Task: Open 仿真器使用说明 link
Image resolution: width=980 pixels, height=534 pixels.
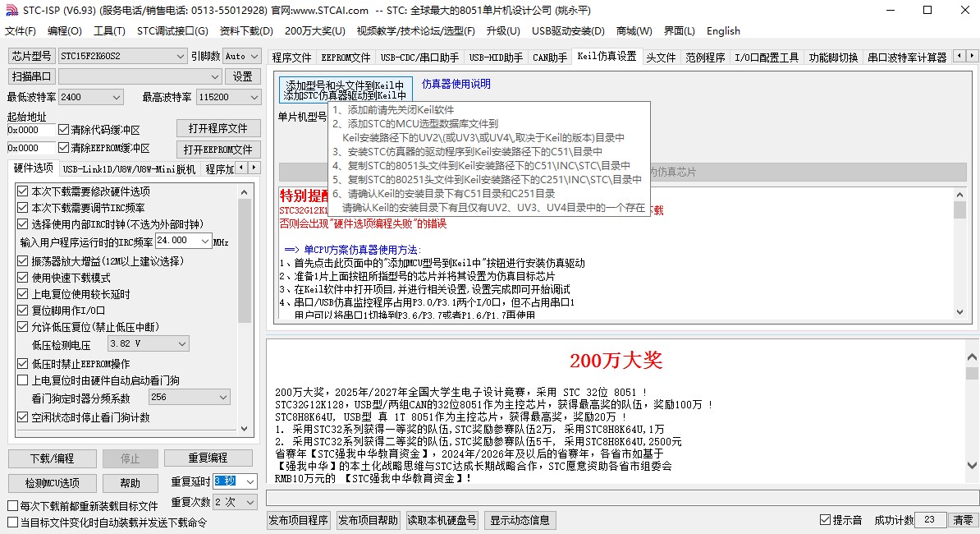Action: click(x=456, y=84)
